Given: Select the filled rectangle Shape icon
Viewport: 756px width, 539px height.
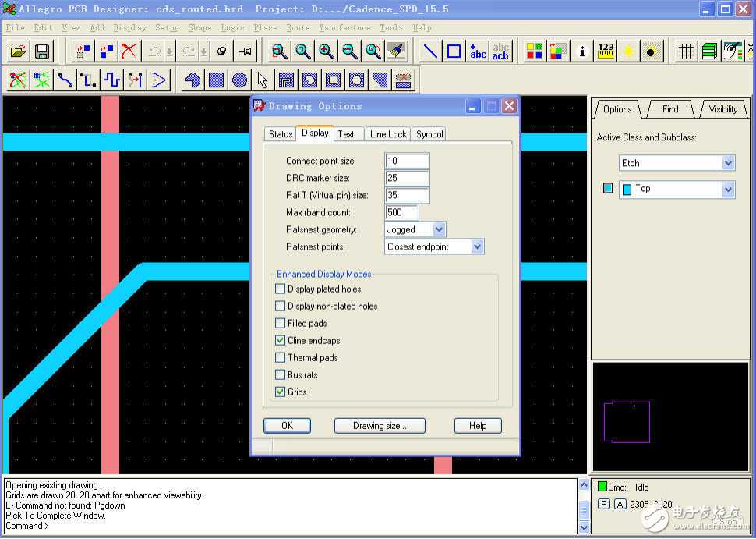Looking at the screenshot, I should pos(216,80).
